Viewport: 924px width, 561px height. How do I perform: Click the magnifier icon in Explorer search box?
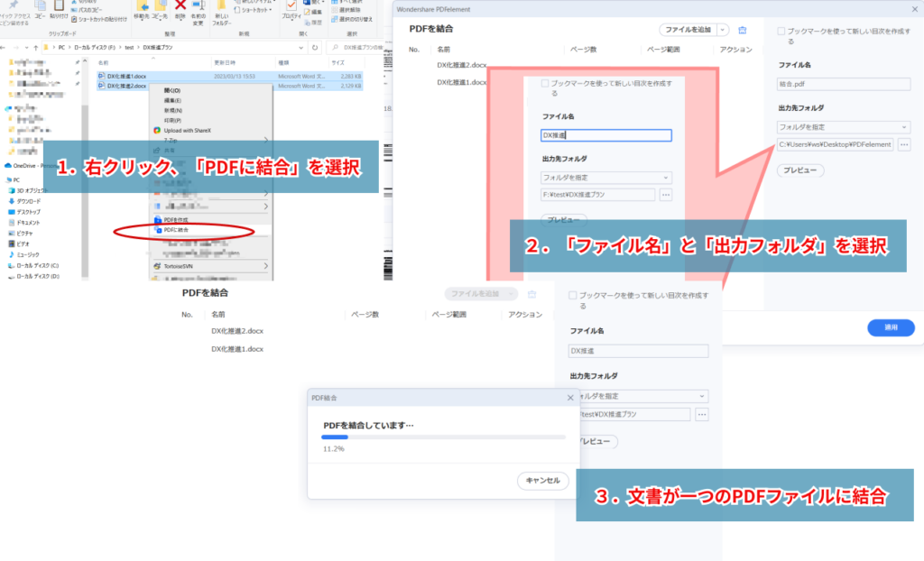[336, 47]
